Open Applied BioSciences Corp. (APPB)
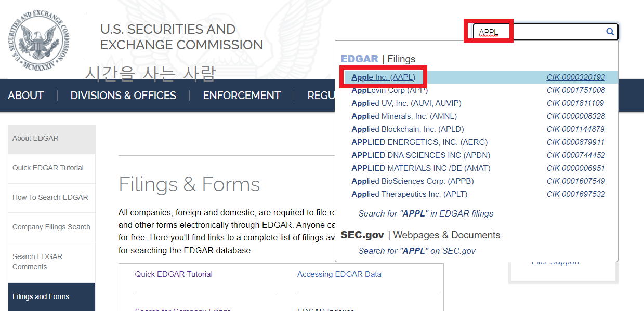 (412, 181)
